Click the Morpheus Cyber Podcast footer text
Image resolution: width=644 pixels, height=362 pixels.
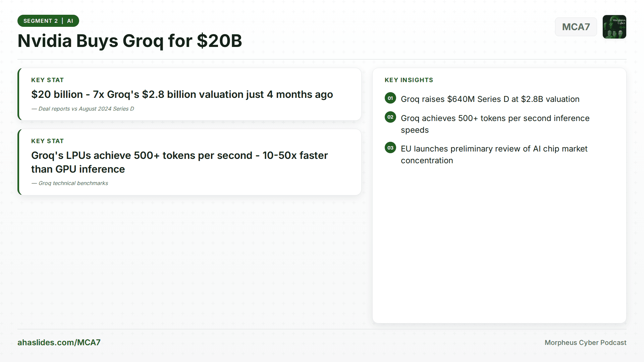(x=585, y=343)
